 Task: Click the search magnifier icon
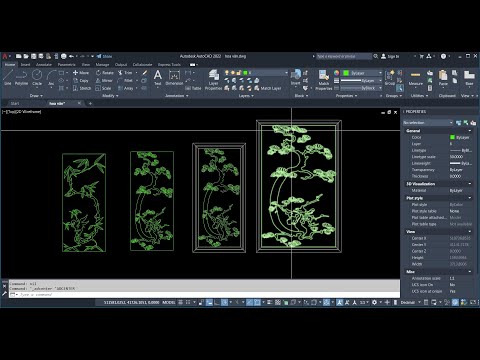pos(376,56)
